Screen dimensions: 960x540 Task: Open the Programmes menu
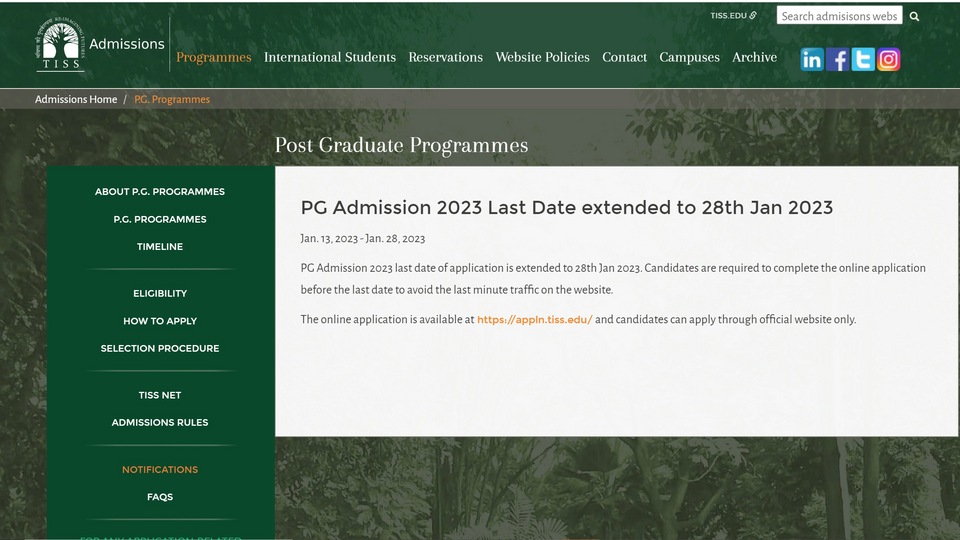click(214, 57)
